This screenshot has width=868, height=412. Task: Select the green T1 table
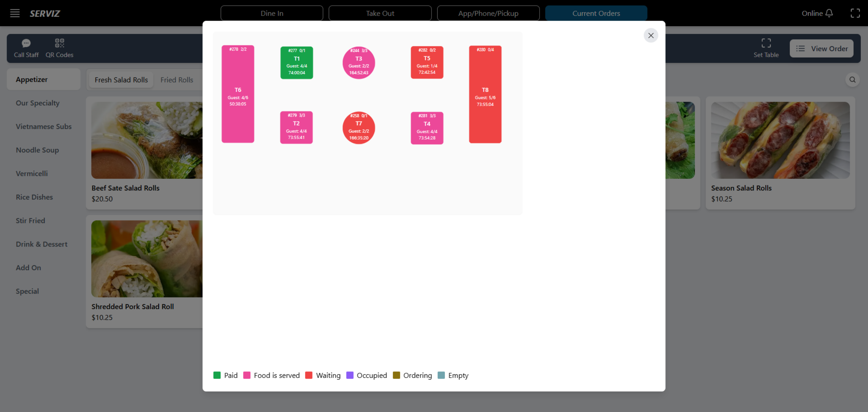[x=297, y=63]
